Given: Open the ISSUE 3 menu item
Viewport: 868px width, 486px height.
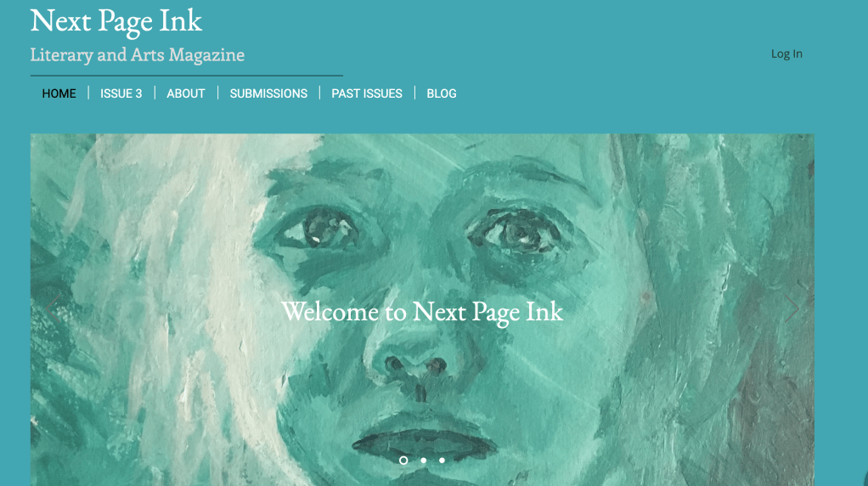Looking at the screenshot, I should point(121,93).
